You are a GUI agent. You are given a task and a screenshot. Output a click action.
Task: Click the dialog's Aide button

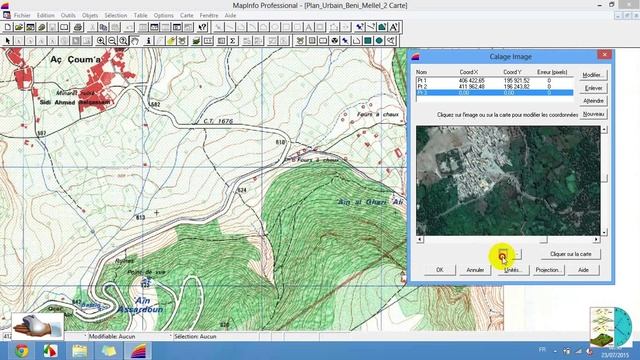click(583, 270)
